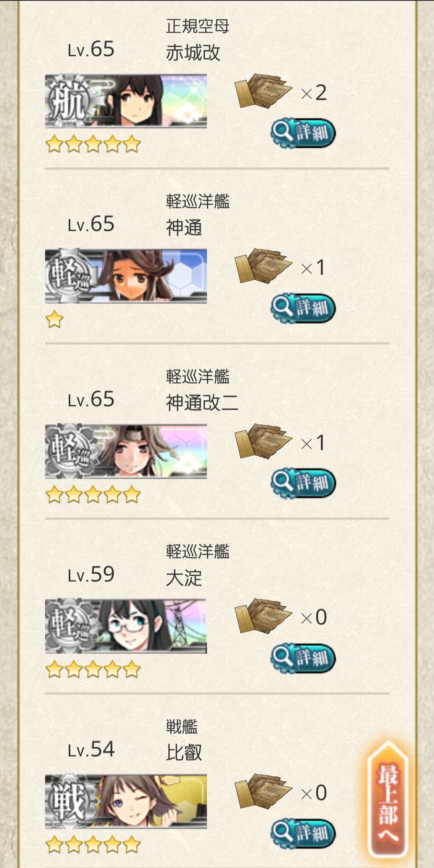
Task: Click document papers icon in 大淀 row
Action: pos(263,616)
